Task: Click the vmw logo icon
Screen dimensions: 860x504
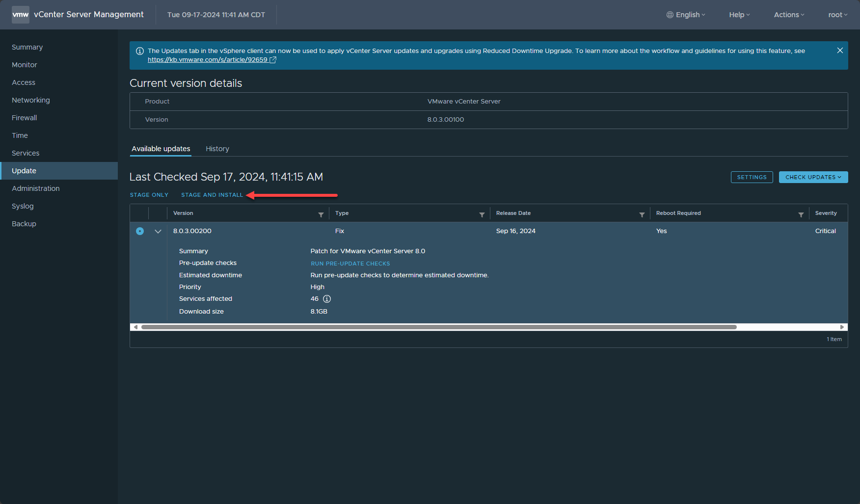Action: click(20, 15)
